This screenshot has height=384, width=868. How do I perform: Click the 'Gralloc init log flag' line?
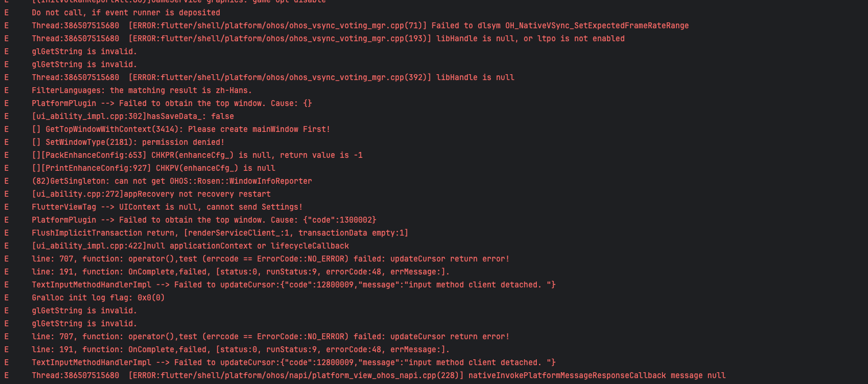(x=98, y=298)
